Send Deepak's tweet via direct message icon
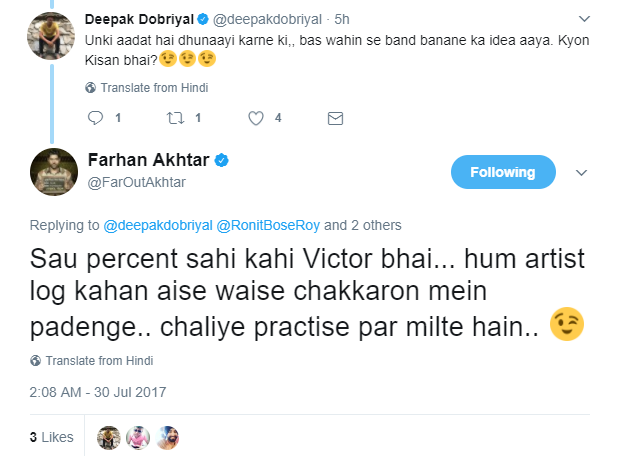Screen dimensions: 621x456 tap(335, 118)
